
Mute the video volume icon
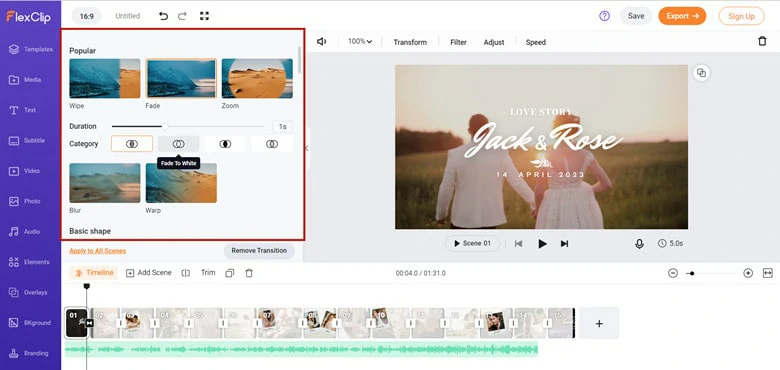point(321,42)
